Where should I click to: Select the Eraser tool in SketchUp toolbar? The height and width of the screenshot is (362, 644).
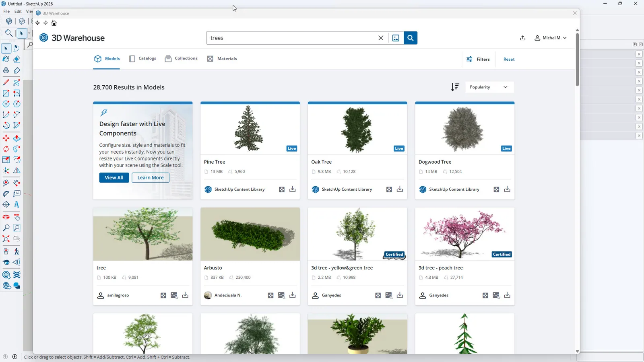(x=17, y=59)
